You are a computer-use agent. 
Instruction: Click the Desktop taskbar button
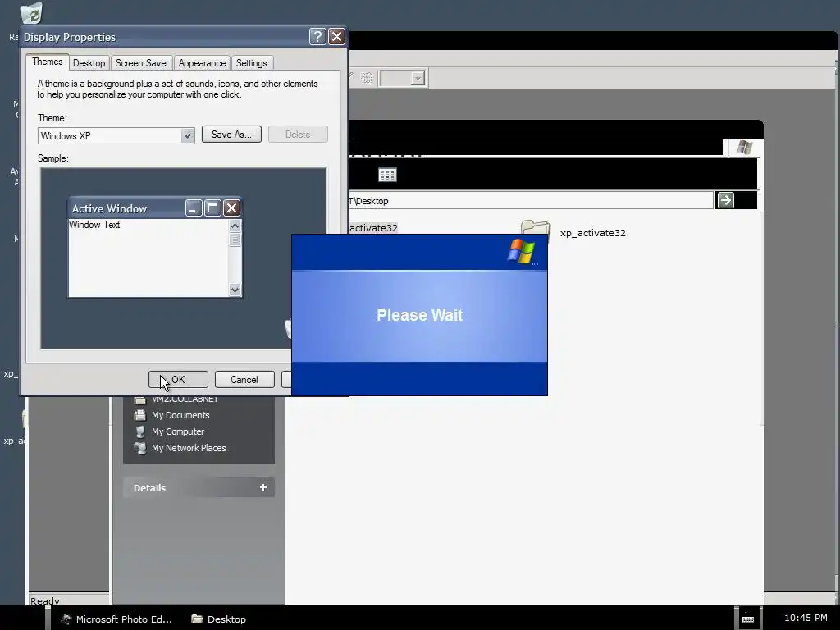click(x=218, y=619)
